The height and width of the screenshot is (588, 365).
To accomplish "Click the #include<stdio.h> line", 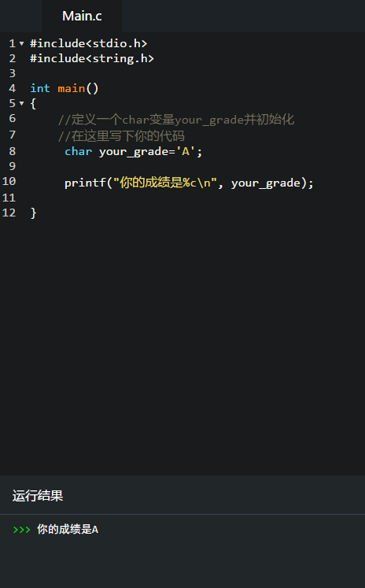I will [88, 43].
